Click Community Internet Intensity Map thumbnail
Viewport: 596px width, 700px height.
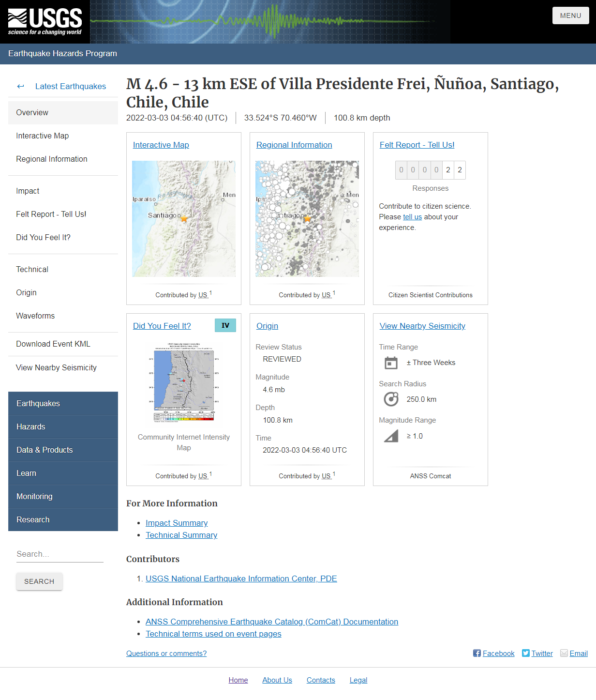click(x=184, y=383)
